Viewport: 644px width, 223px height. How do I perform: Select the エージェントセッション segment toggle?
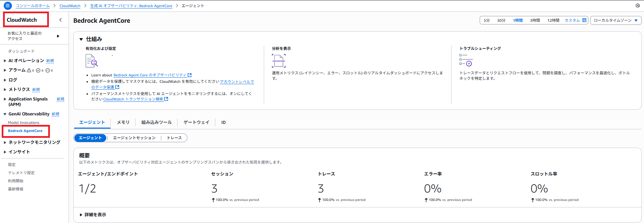(134, 138)
